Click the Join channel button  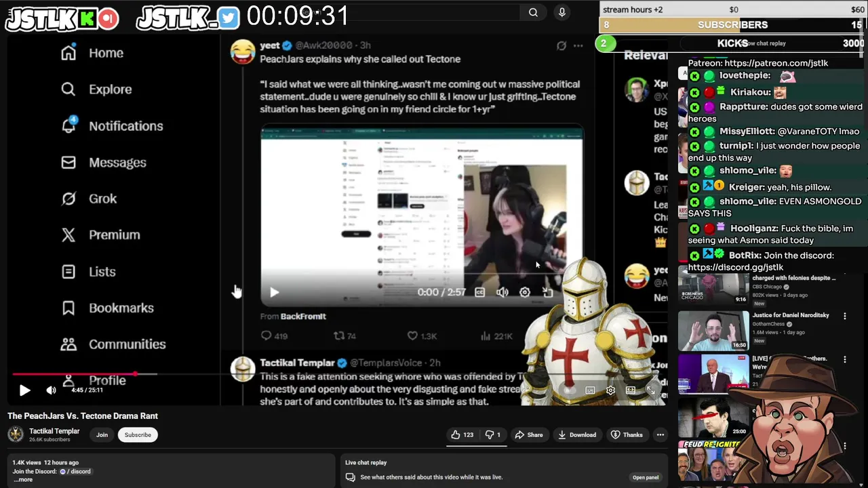(102, 435)
